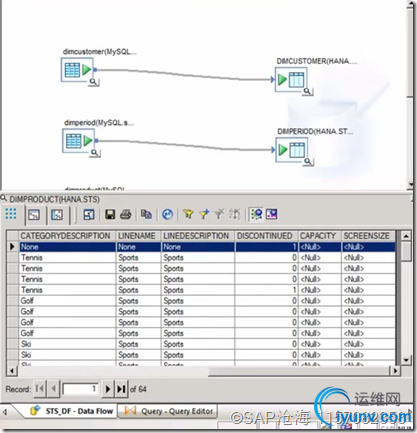Screen dimensions: 417x433
Task: Click the DIMPRODUCT(HANA.STS) pane title
Action: 54,199
